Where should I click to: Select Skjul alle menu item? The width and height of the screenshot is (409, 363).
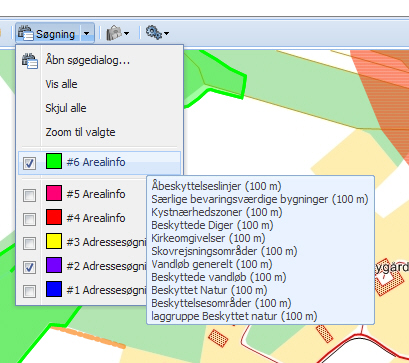tap(66, 108)
